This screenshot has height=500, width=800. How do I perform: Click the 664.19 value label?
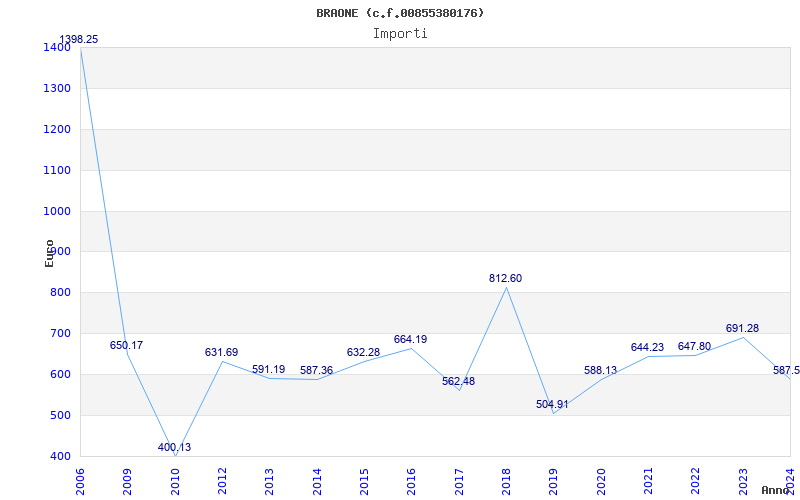(x=410, y=340)
